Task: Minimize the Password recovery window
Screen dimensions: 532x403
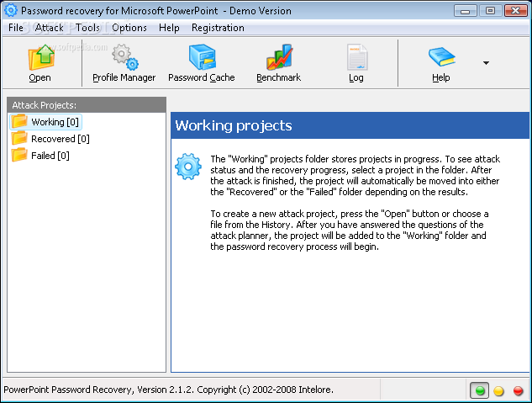Action: pos(465,11)
